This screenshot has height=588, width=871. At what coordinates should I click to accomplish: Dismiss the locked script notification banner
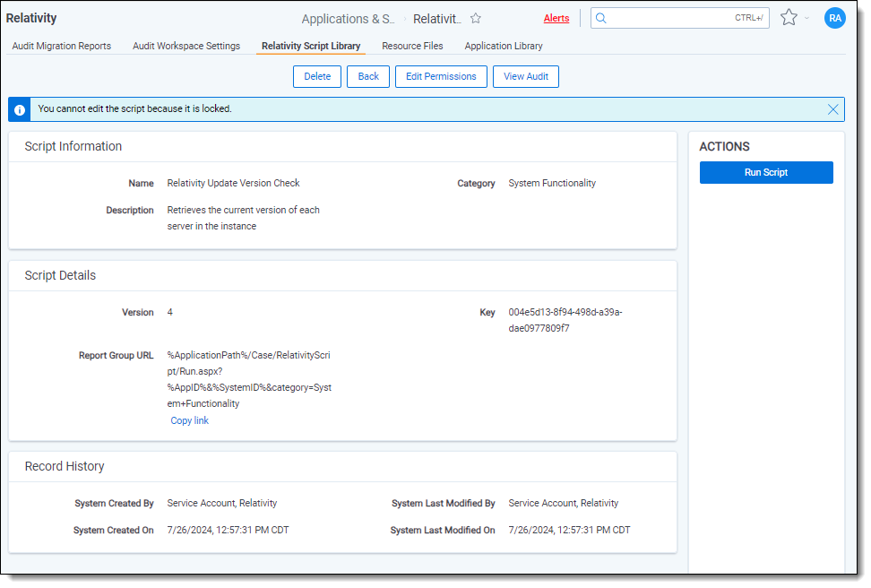tap(832, 109)
